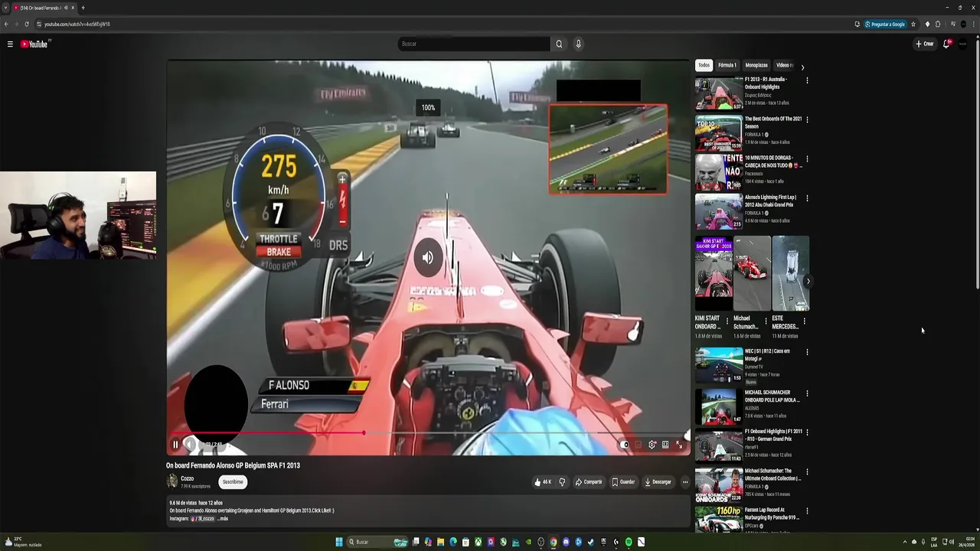This screenshot has height=551, width=980.
Task: Open Michael Schumacher Ultimate Onboard Collection title
Action: [773, 474]
